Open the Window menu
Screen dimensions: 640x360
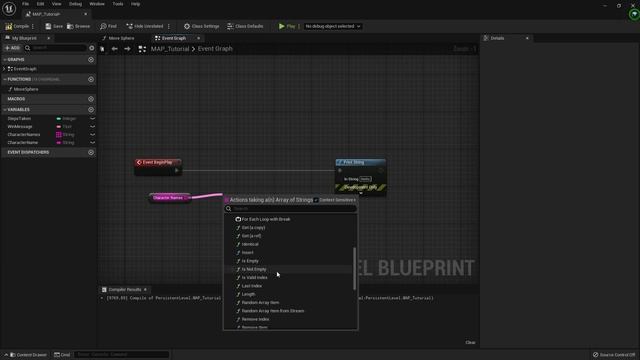(97, 4)
